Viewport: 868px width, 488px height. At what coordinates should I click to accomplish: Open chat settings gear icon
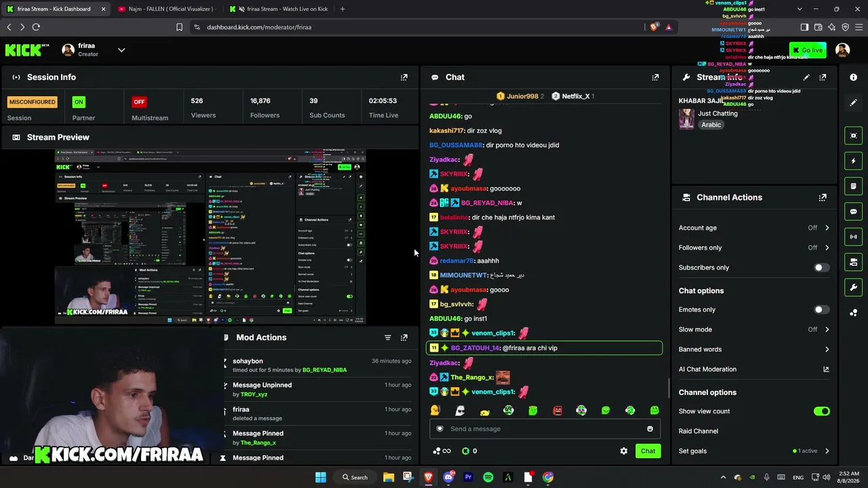624,451
